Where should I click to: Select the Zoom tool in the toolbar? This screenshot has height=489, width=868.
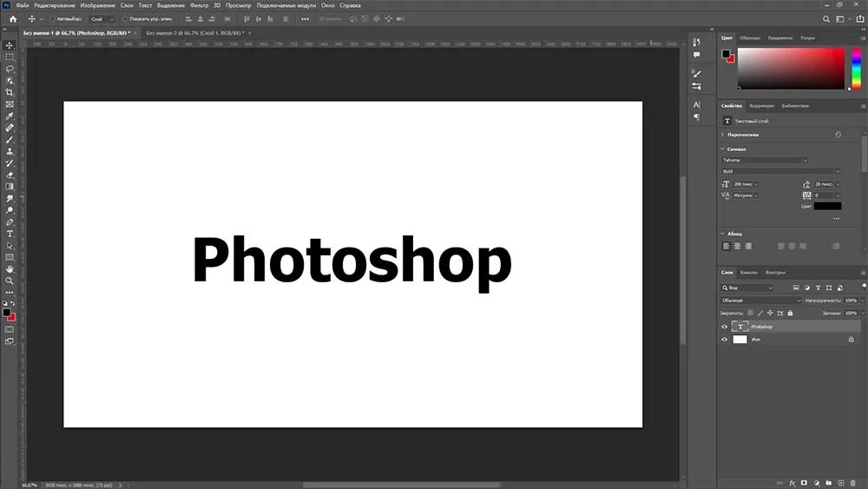10,281
